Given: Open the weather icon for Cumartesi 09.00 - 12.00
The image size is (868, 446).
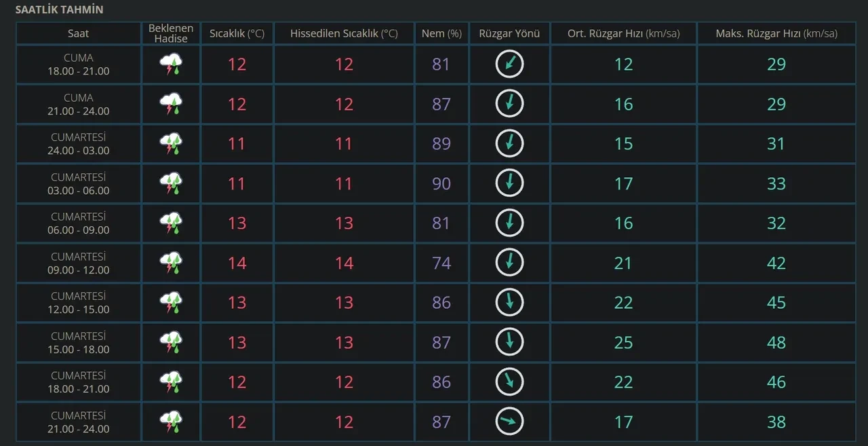Looking at the screenshot, I should (171, 263).
